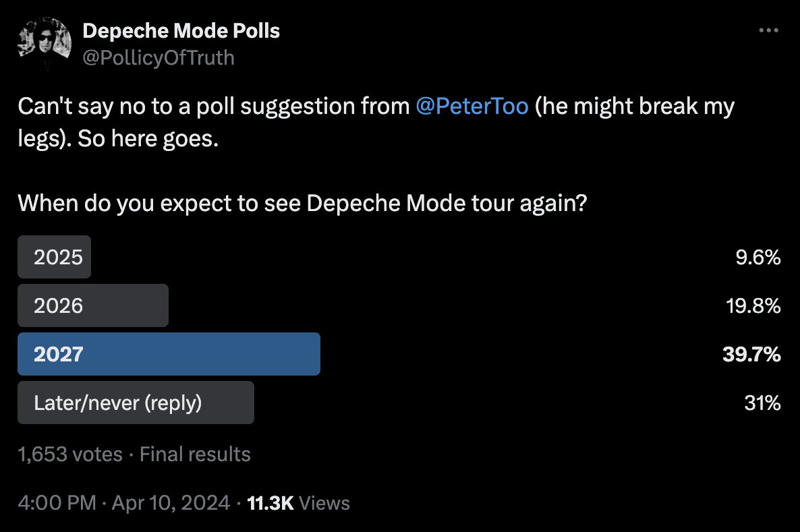Click the 19.8% result percentage
Image resolution: width=800 pixels, height=532 pixels.
tap(753, 305)
